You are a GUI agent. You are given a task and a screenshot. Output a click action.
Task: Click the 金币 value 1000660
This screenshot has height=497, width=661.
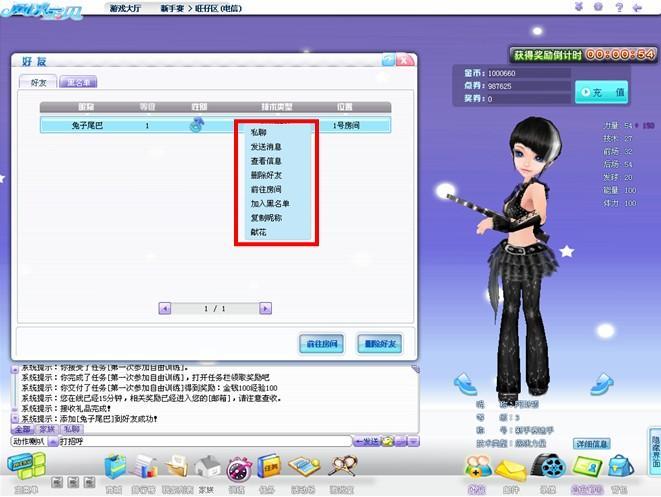[x=501, y=73]
